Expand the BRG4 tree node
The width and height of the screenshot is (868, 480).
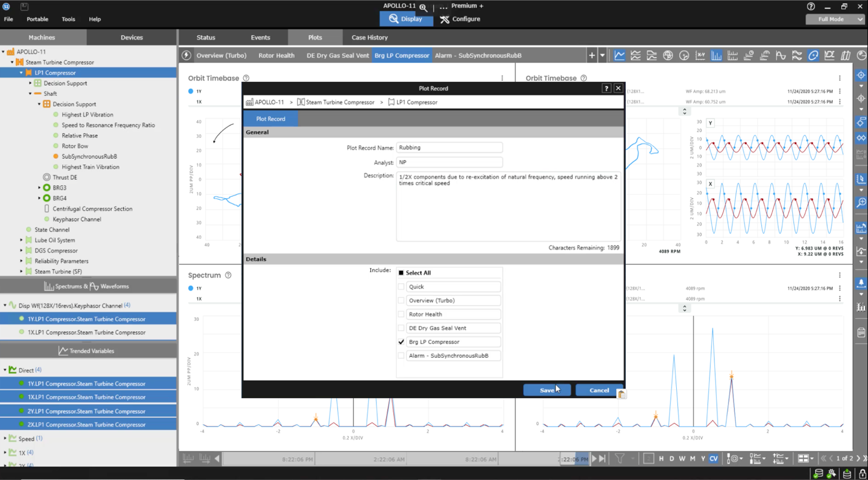coord(39,198)
